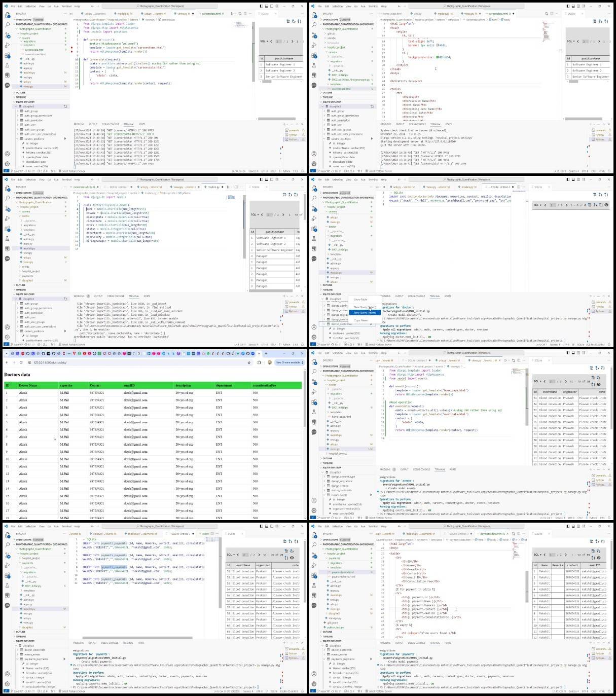Screen dimensions: 616x696
Task: Open Extensions view in careers views.py window
Action: tap(7, 55)
